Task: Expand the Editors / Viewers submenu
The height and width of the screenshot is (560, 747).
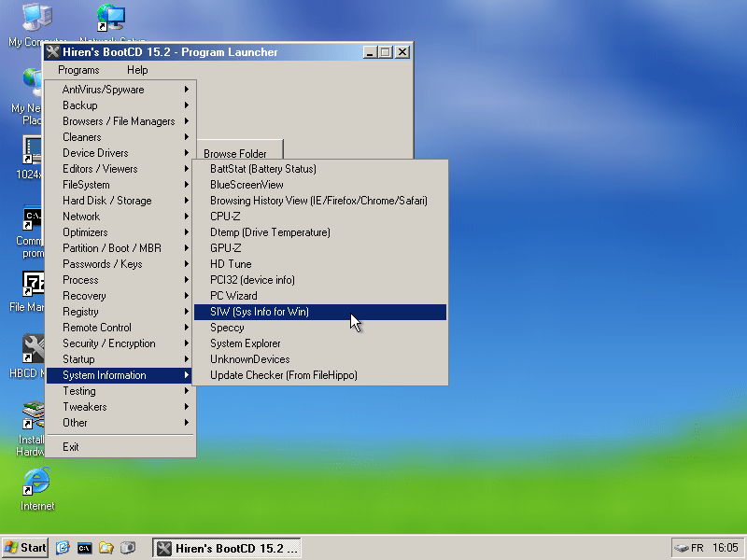Action: point(120,169)
